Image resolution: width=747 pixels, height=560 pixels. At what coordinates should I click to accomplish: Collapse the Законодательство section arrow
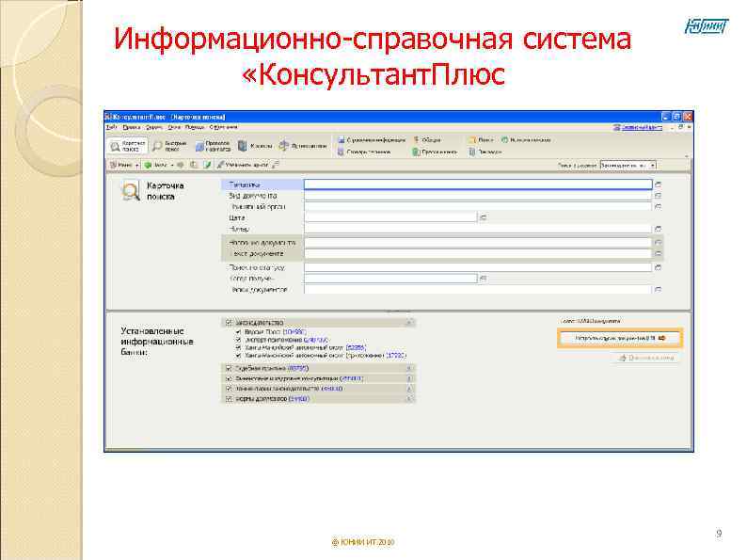tap(408, 323)
